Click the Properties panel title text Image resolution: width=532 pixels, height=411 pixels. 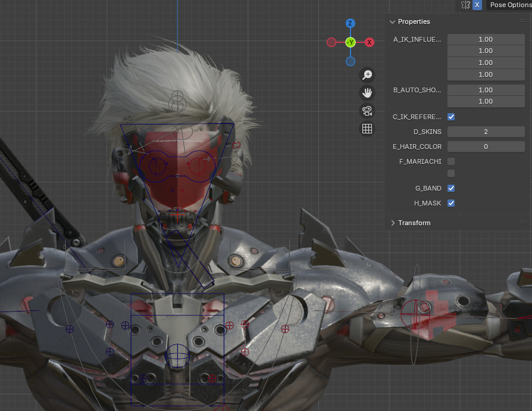(x=414, y=21)
